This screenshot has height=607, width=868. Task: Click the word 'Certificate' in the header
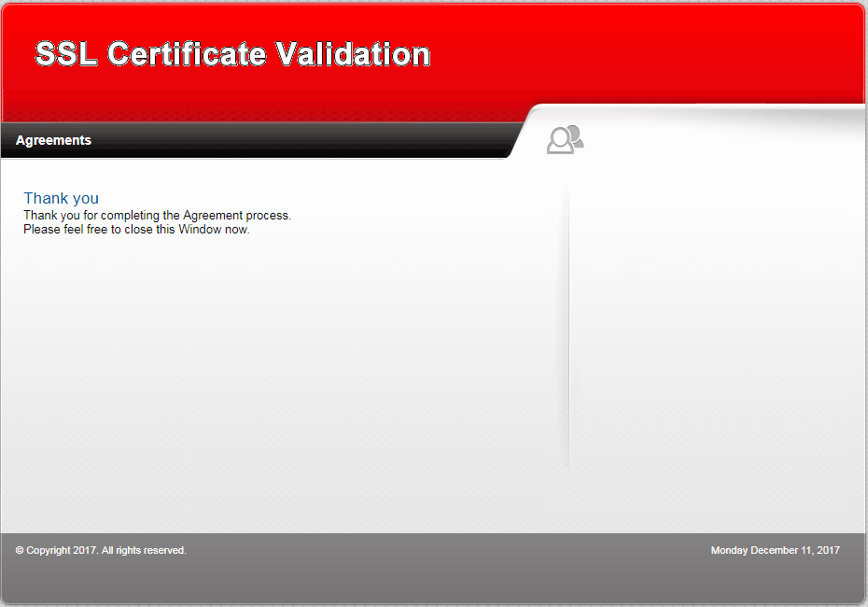coord(186,54)
